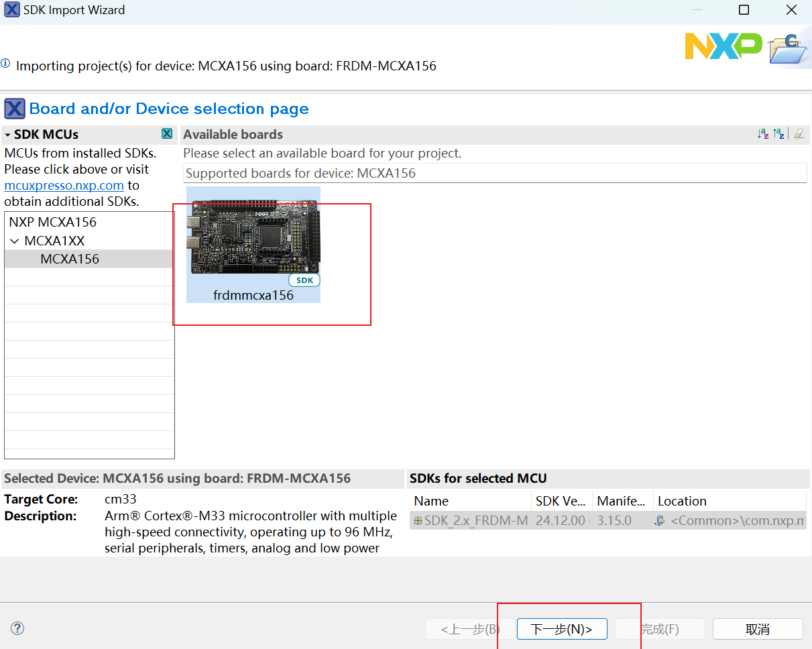Screen dimensions: 812x649
Task: Click the <上一步(B) back button
Action: 470,629
